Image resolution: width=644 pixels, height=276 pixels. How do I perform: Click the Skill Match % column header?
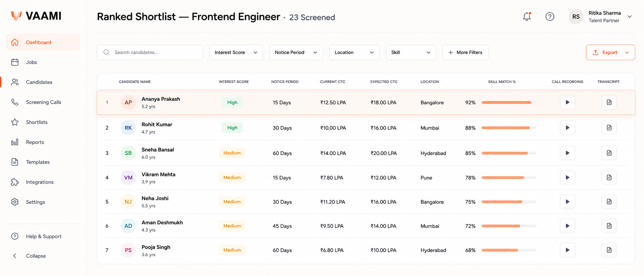[502, 82]
